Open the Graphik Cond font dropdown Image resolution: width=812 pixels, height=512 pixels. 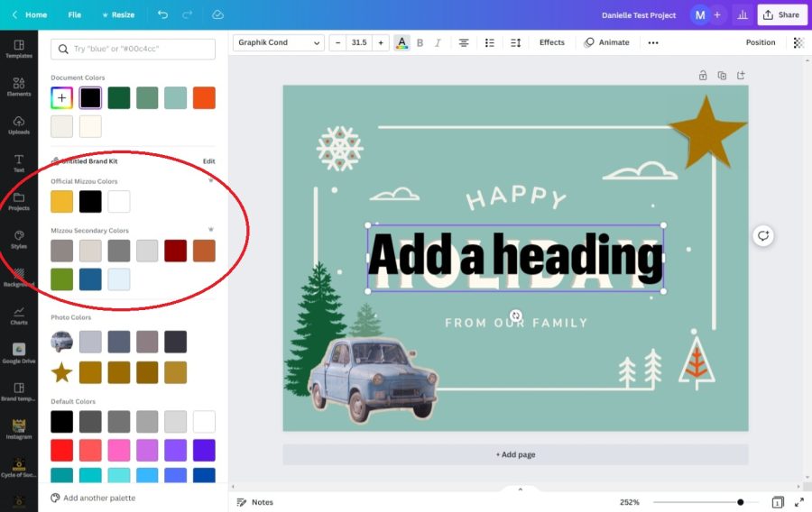click(x=278, y=42)
